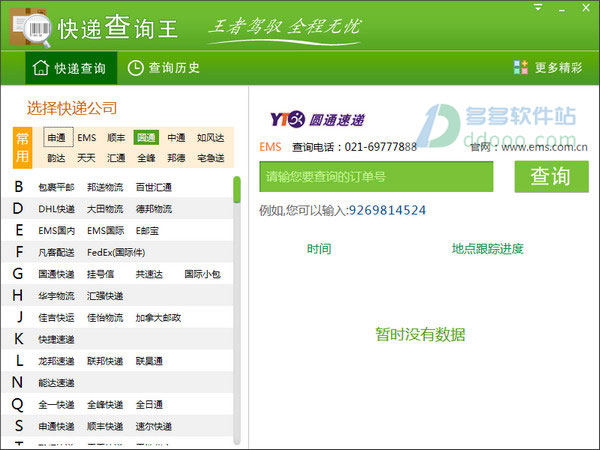Click the order number input field
600x450 pixels.
[376, 176]
